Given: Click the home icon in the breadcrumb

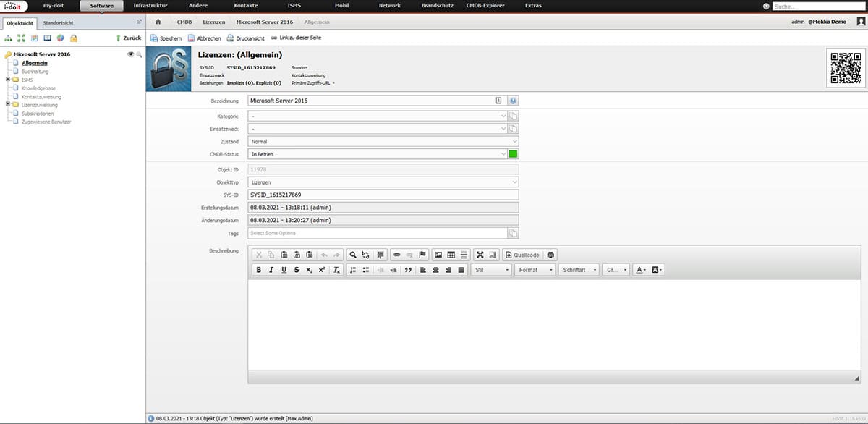Looking at the screenshot, I should [158, 22].
